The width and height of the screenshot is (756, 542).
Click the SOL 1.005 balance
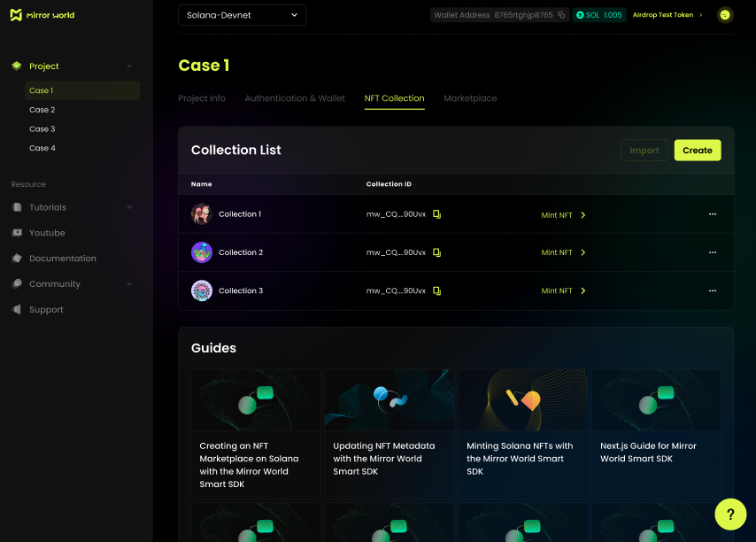(599, 15)
